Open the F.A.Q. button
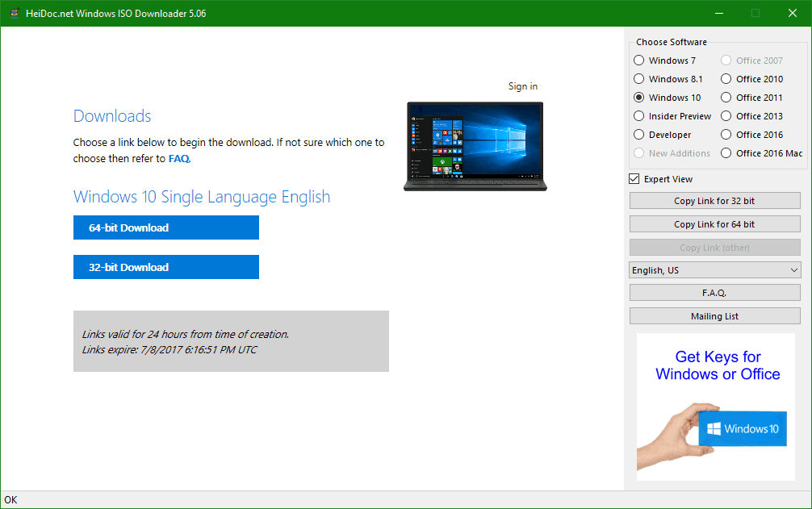 click(714, 293)
